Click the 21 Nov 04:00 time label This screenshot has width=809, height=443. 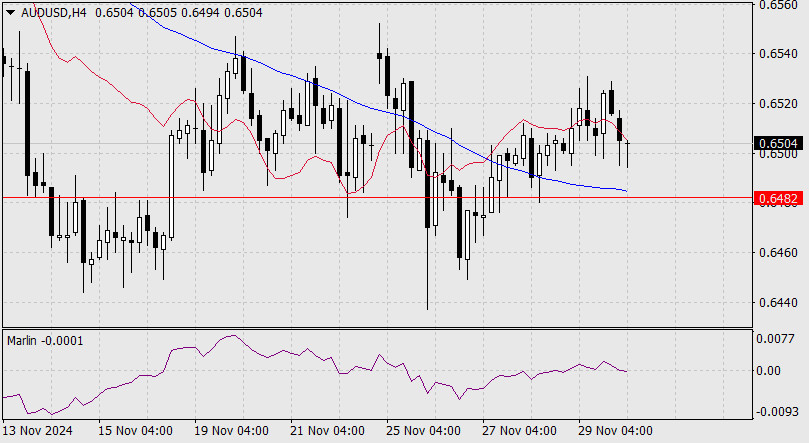(x=327, y=431)
